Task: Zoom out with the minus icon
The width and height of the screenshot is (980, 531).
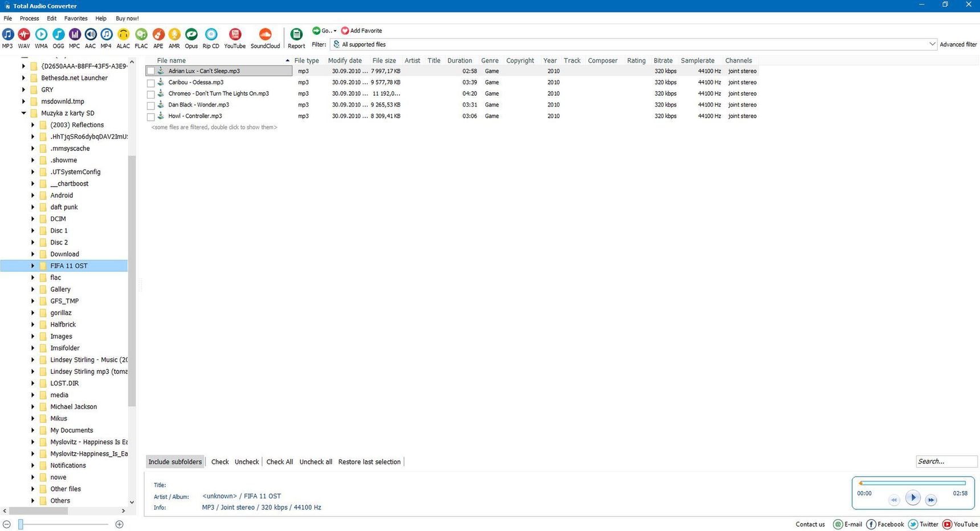Action: click(7, 524)
